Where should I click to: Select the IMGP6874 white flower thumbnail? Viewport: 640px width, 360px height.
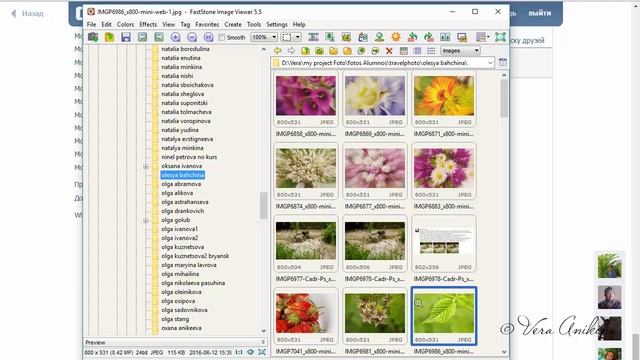tap(306, 171)
